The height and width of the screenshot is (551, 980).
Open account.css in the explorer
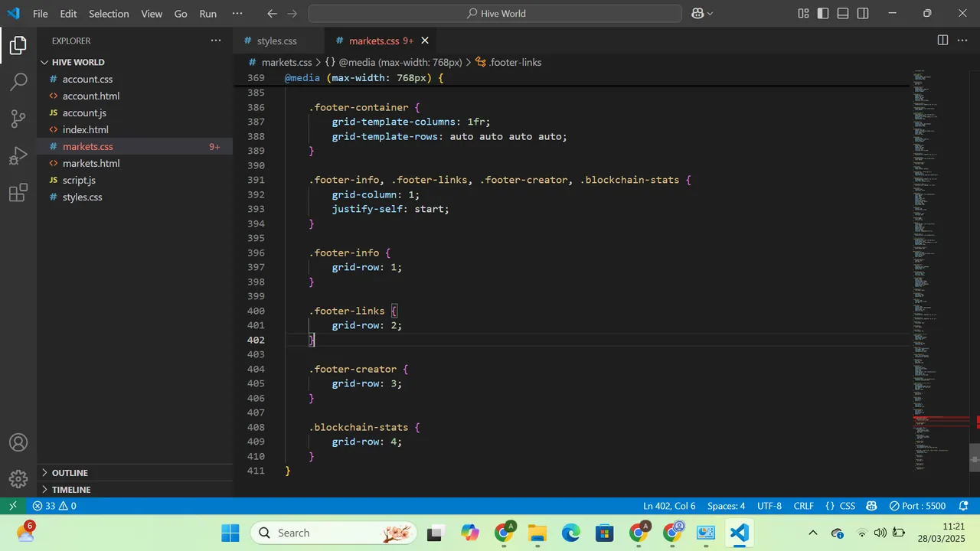click(x=135, y=79)
